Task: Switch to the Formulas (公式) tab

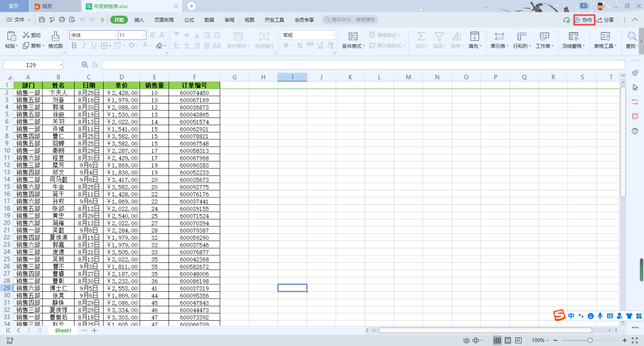Action: point(189,20)
